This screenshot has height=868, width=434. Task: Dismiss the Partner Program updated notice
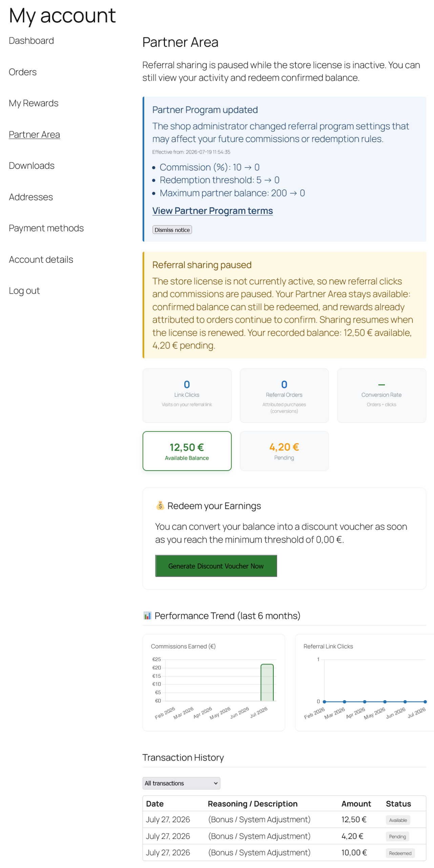point(172,230)
